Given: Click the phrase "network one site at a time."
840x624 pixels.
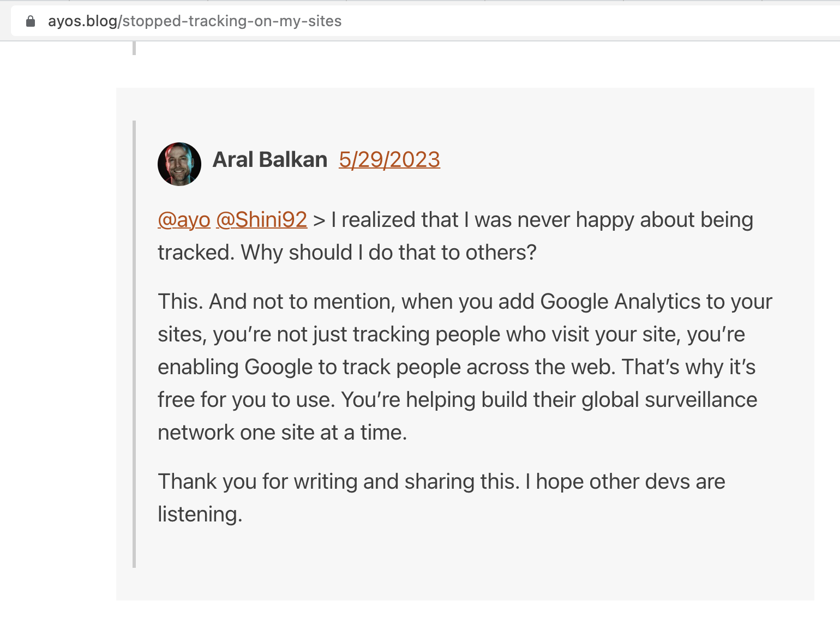Looking at the screenshot, I should click(x=282, y=433).
